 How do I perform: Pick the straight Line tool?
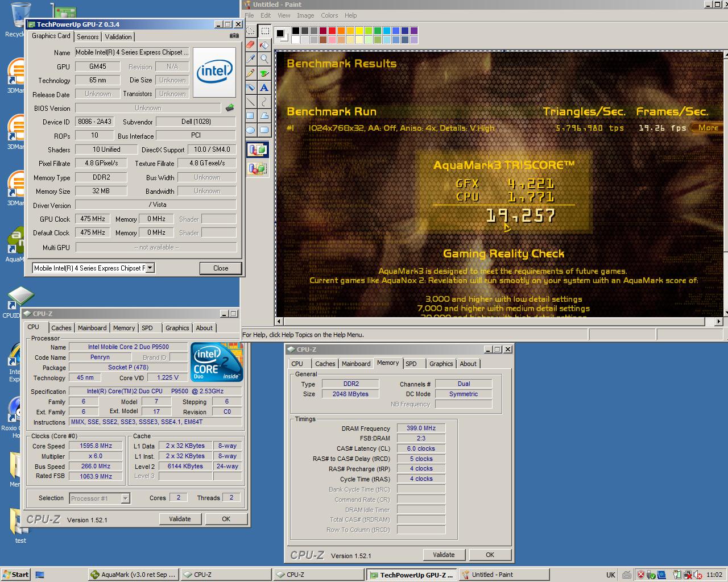(250, 102)
